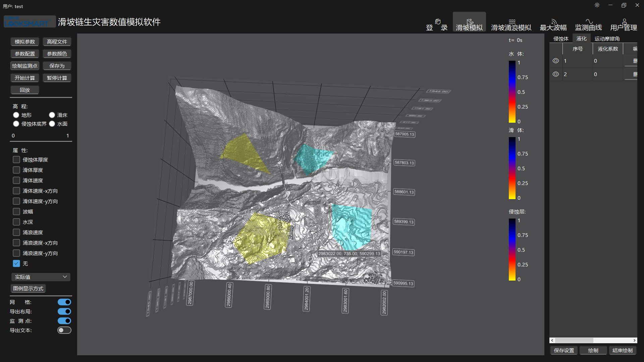This screenshot has width=644, height=362.
Task: Click the 高程 opacity slider track
Action: [x=41, y=141]
